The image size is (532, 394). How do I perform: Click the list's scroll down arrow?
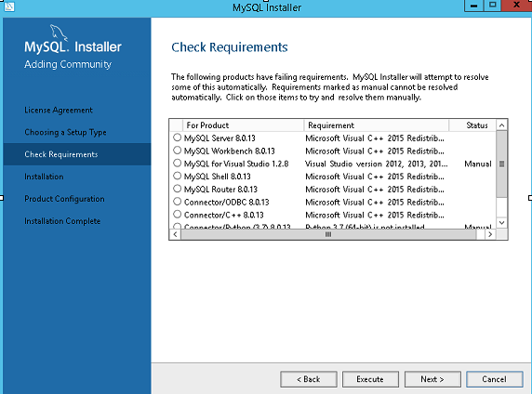501,223
